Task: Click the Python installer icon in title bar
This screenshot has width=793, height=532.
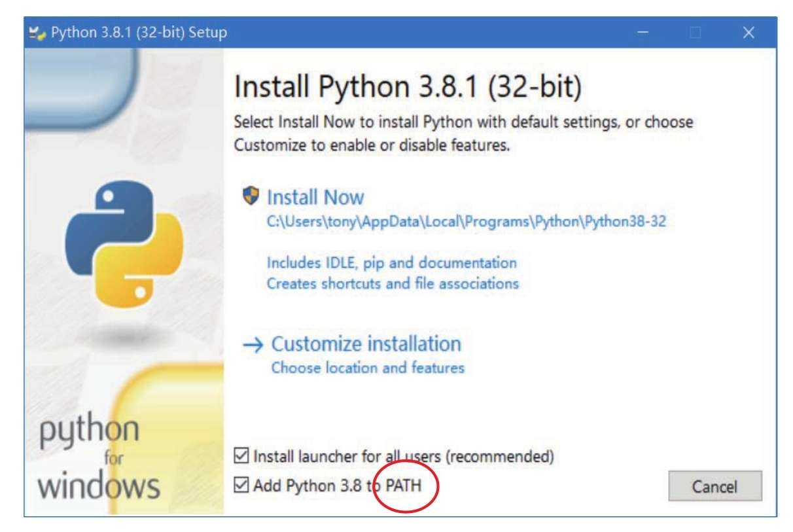Action: (x=38, y=32)
